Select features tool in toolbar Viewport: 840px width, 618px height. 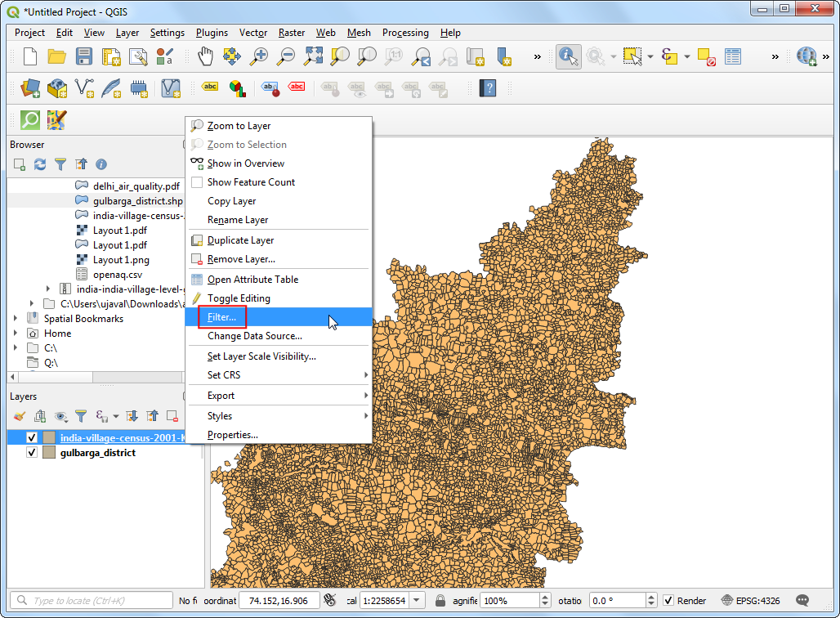(x=632, y=56)
